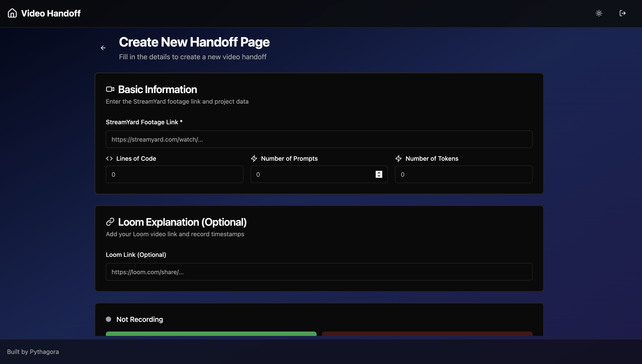Focus the Loom Link input field
The width and height of the screenshot is (642, 364).
319,272
